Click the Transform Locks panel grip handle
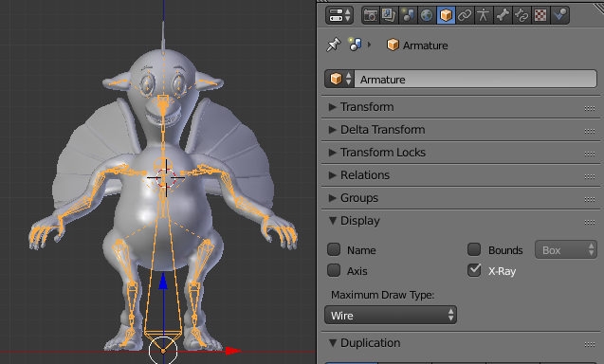Image resolution: width=604 pixels, height=364 pixels. (x=590, y=154)
